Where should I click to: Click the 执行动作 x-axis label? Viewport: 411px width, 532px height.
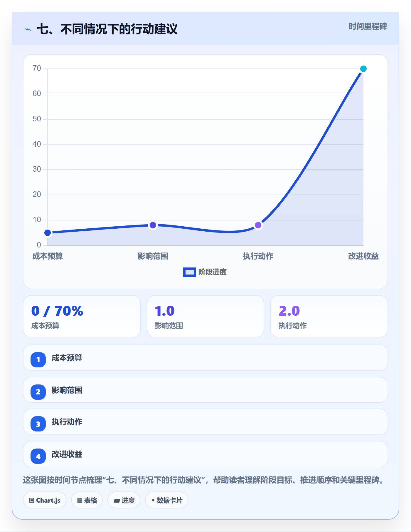pos(258,256)
